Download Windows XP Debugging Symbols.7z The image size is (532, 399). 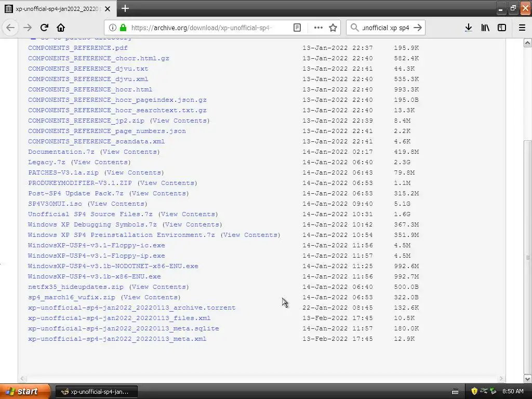(x=92, y=224)
